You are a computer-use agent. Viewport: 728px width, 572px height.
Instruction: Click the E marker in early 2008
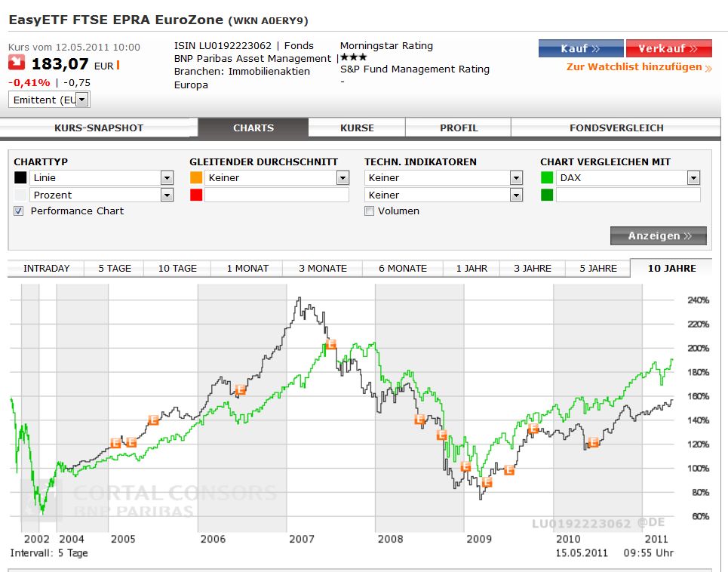click(x=419, y=420)
